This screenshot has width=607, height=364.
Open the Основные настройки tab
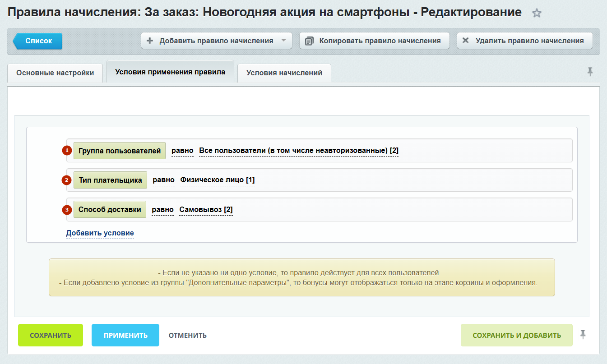click(x=55, y=73)
